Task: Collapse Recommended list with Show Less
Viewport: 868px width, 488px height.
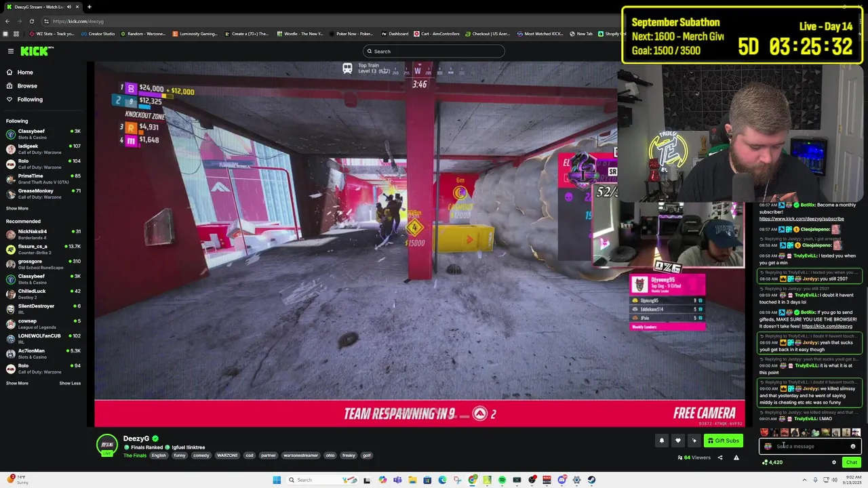Action: [70, 384]
